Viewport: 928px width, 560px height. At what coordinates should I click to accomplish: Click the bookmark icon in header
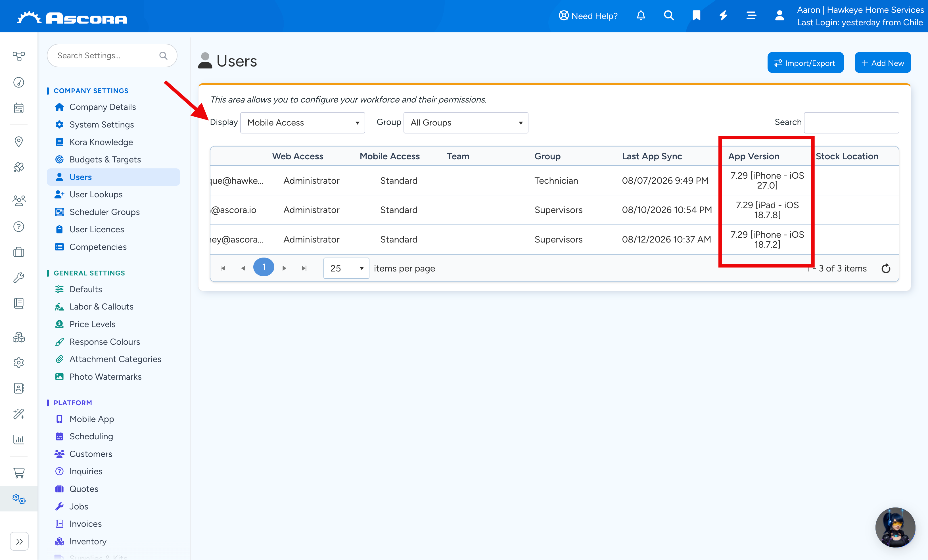tap(696, 15)
